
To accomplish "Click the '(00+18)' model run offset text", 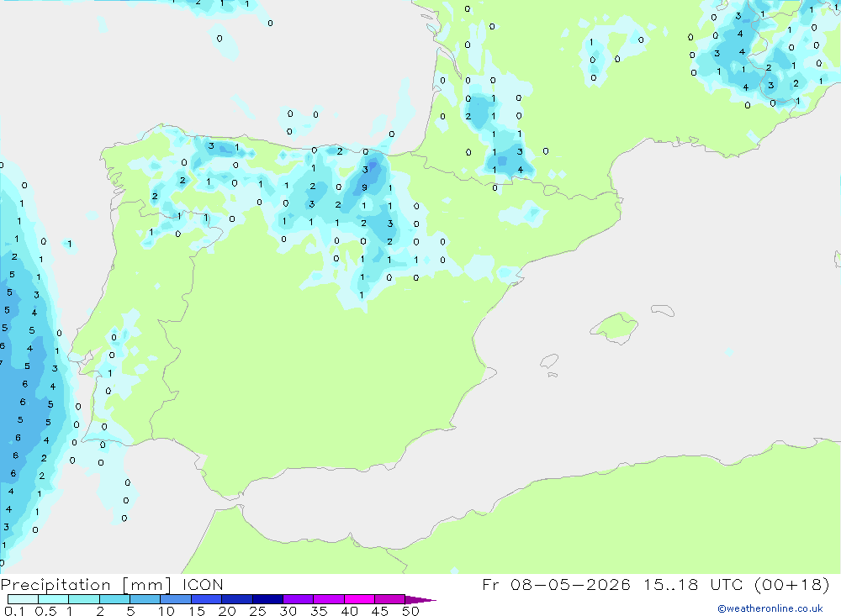I will [x=792, y=584].
